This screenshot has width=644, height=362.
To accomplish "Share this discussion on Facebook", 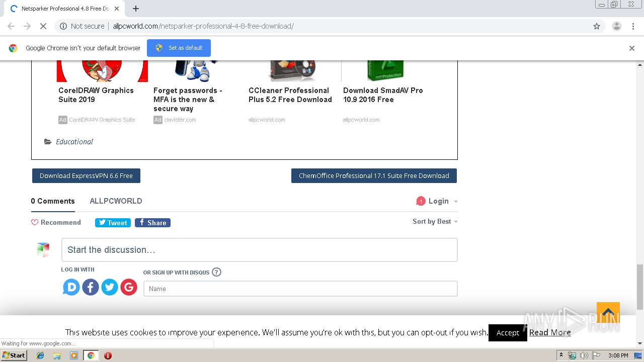I will 152,223.
